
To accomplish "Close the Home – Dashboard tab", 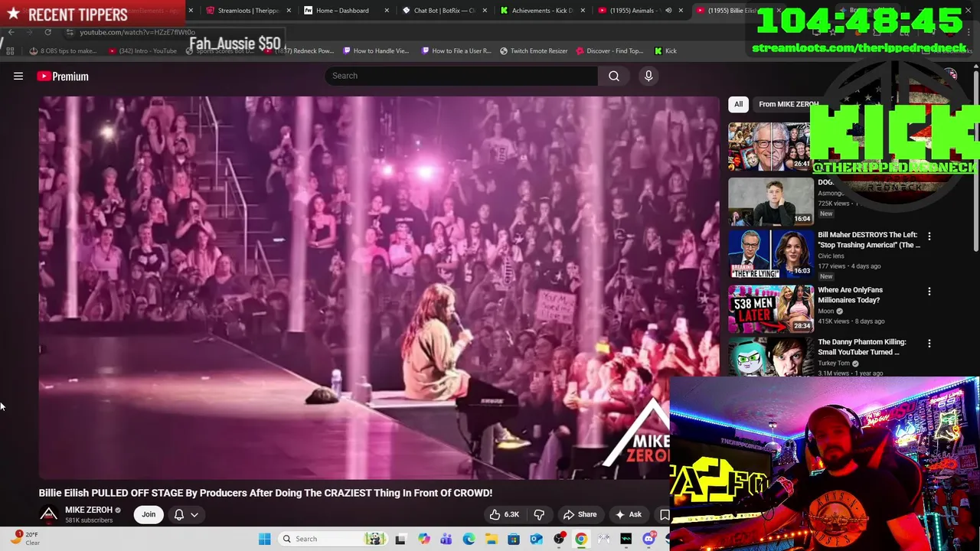I will 387,10.
